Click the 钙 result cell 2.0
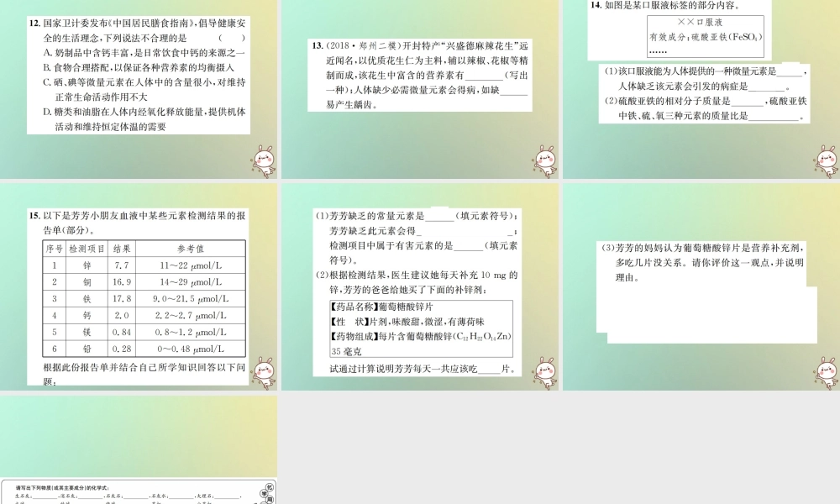840x504 pixels. point(122,316)
